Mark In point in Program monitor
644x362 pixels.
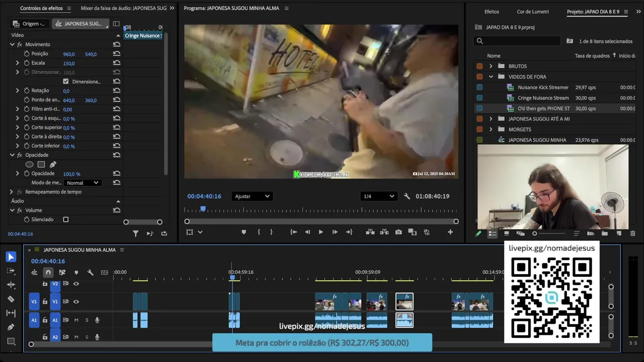pyautogui.click(x=259, y=232)
